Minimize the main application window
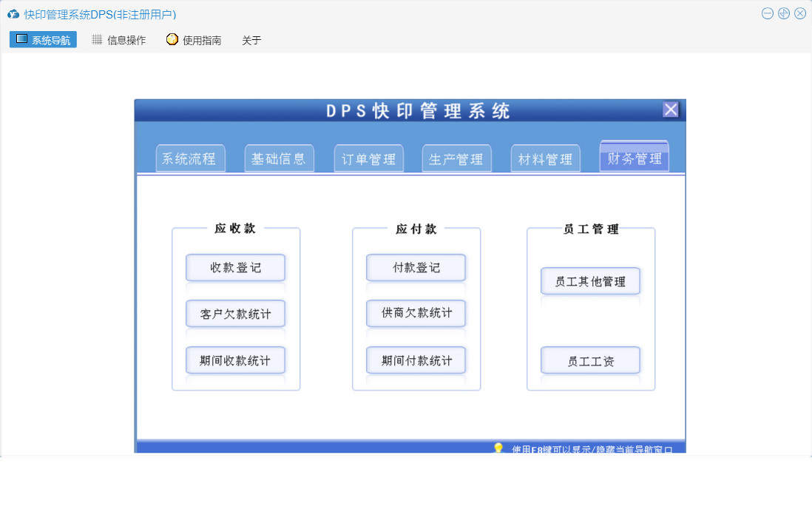812x532 pixels. (x=768, y=13)
